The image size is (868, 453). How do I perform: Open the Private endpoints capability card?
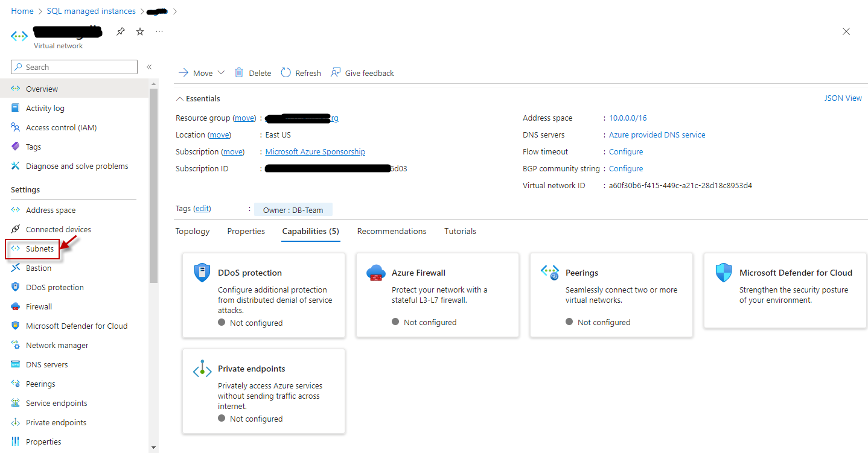click(264, 391)
